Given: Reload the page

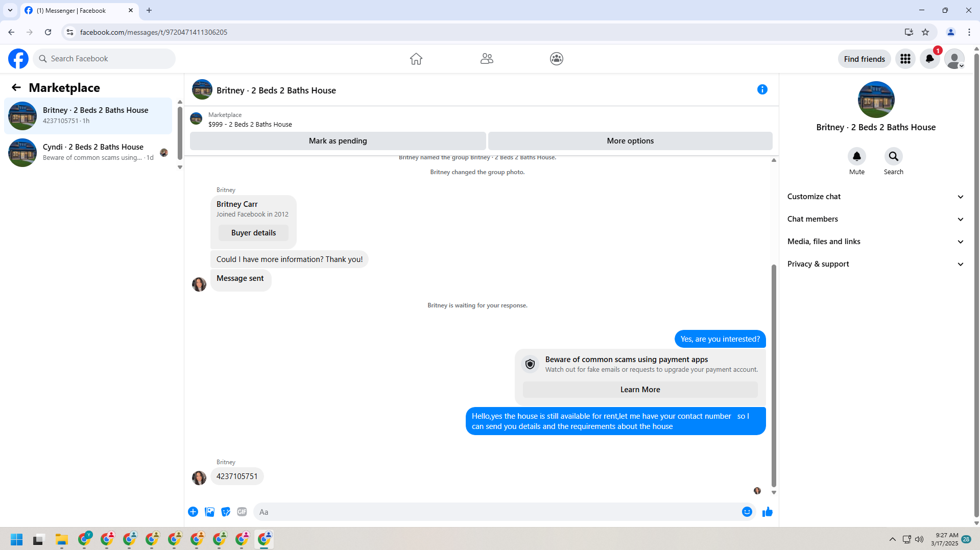Looking at the screenshot, I should (48, 32).
